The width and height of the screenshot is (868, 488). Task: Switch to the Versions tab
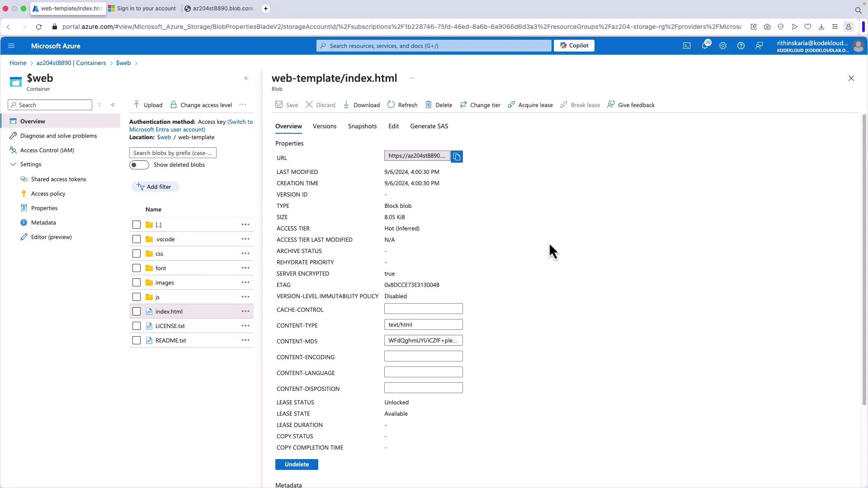(324, 126)
